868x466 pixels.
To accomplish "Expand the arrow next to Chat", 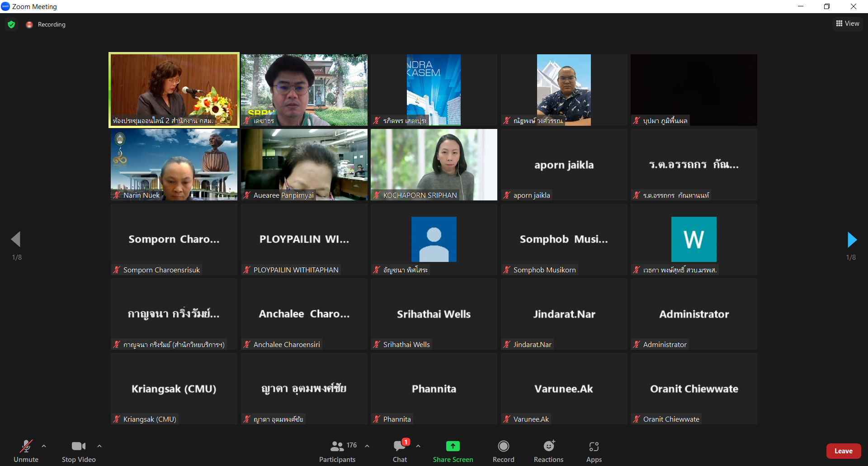I will coord(418,446).
